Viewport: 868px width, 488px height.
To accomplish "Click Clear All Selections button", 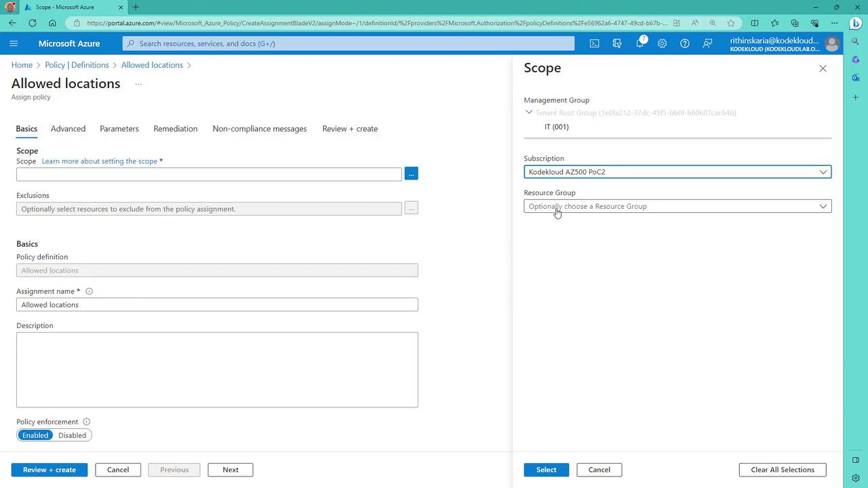I will pos(783,470).
